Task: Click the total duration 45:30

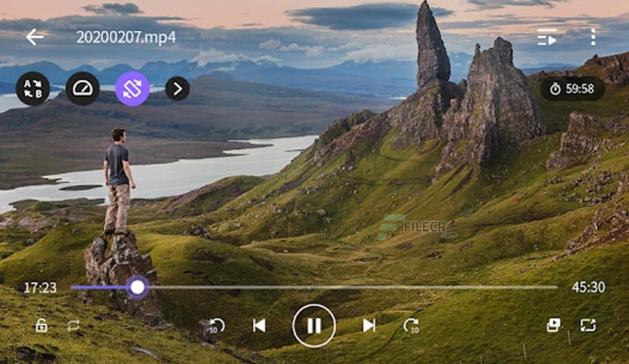Action: click(588, 287)
